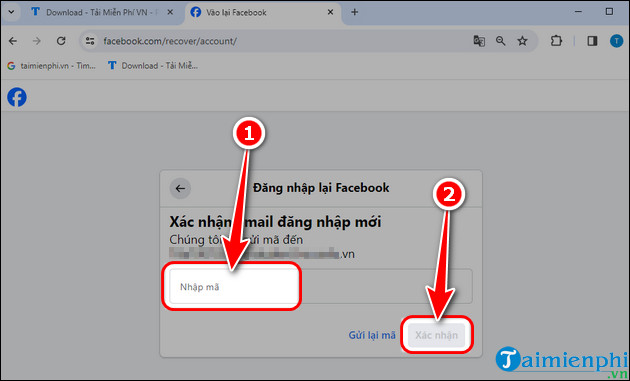Maximize the browser window

[x=610, y=12]
